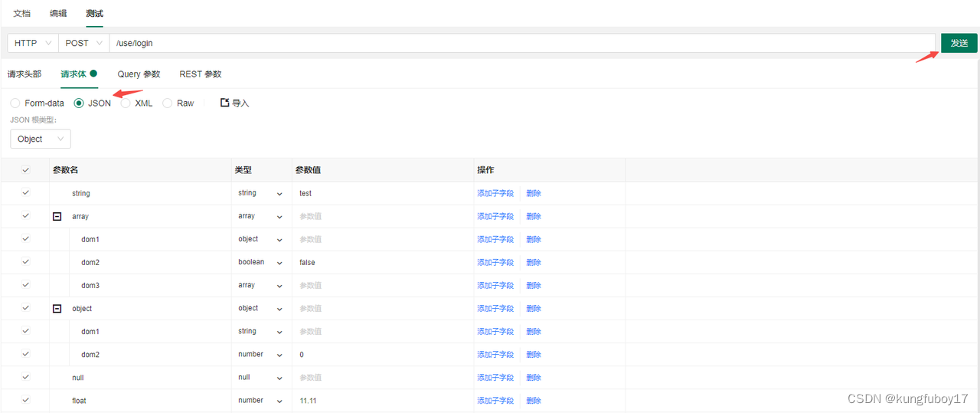
Task: Click the value field containing false
Action: click(x=383, y=262)
